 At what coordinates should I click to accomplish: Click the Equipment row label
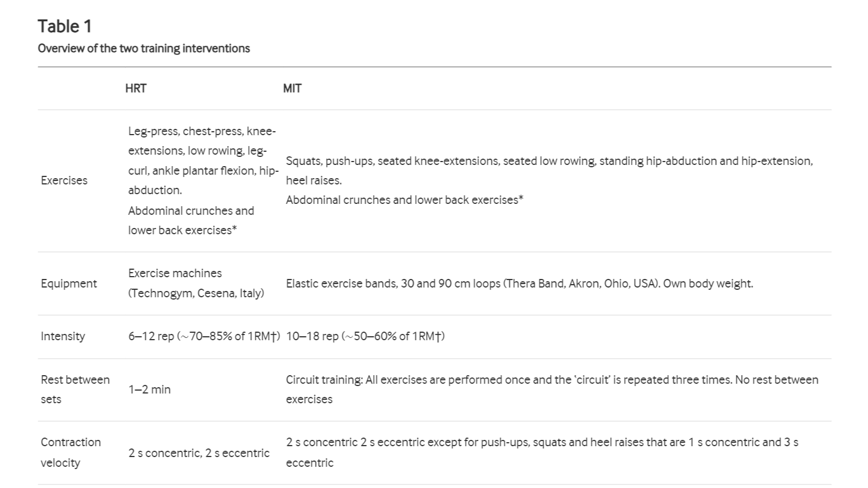coord(69,284)
